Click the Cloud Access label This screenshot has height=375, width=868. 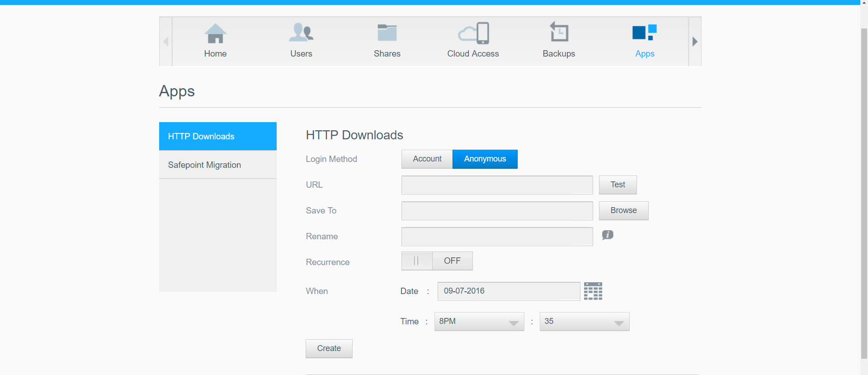pyautogui.click(x=473, y=54)
